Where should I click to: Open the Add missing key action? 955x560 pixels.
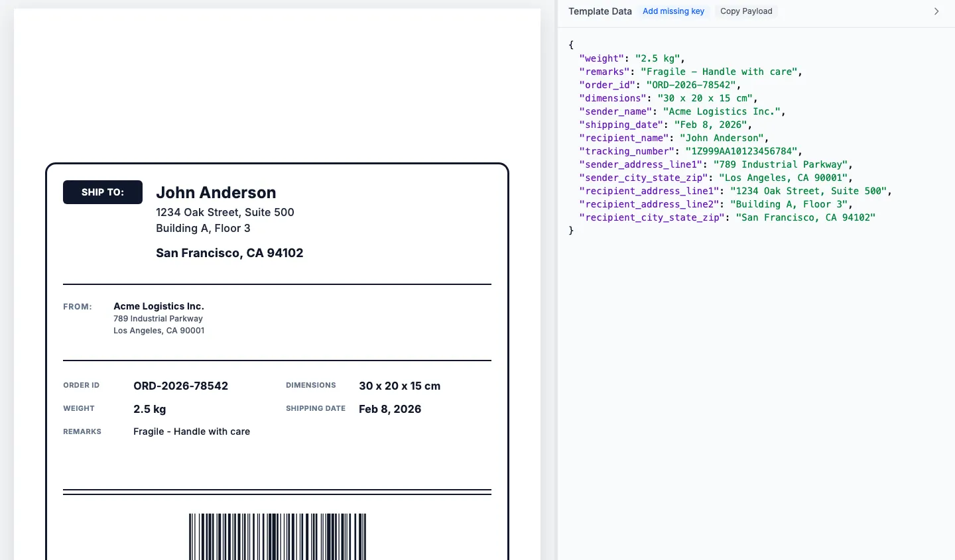pyautogui.click(x=674, y=11)
